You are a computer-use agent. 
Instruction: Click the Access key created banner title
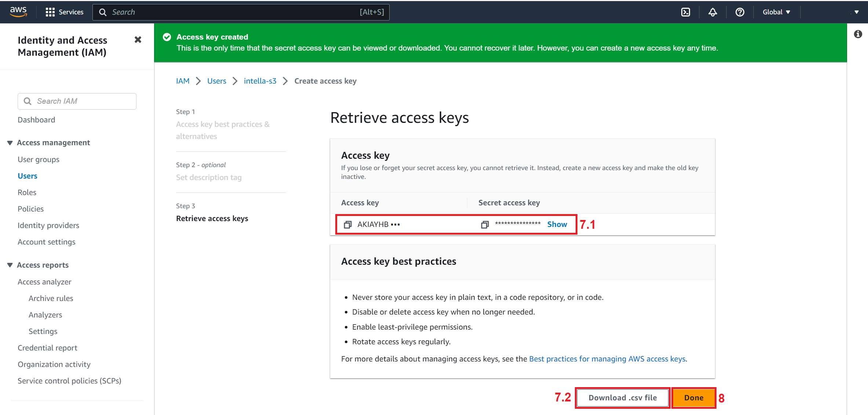pyautogui.click(x=212, y=37)
